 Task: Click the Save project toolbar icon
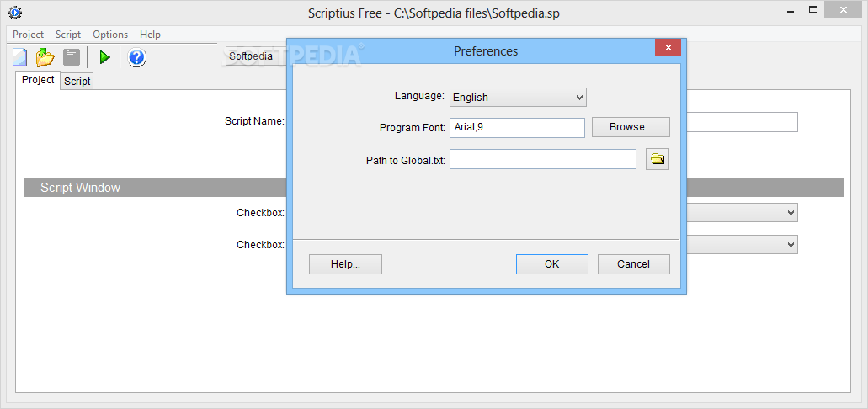[x=71, y=57]
